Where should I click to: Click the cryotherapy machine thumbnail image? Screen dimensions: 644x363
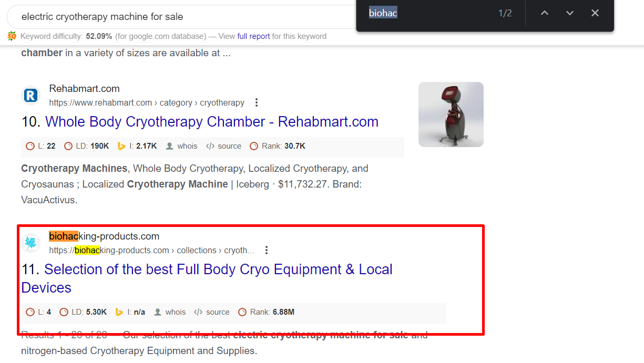451,115
